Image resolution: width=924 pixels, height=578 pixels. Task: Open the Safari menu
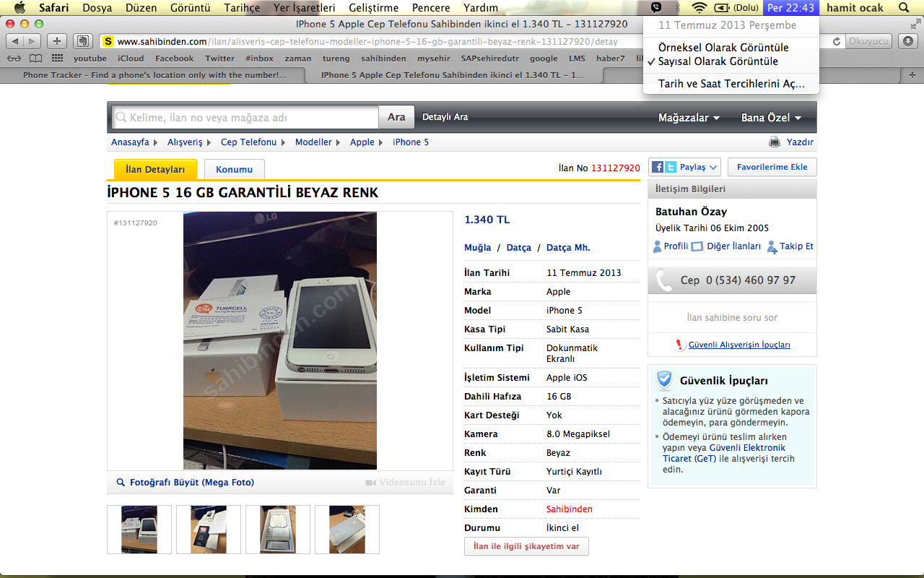(x=54, y=8)
